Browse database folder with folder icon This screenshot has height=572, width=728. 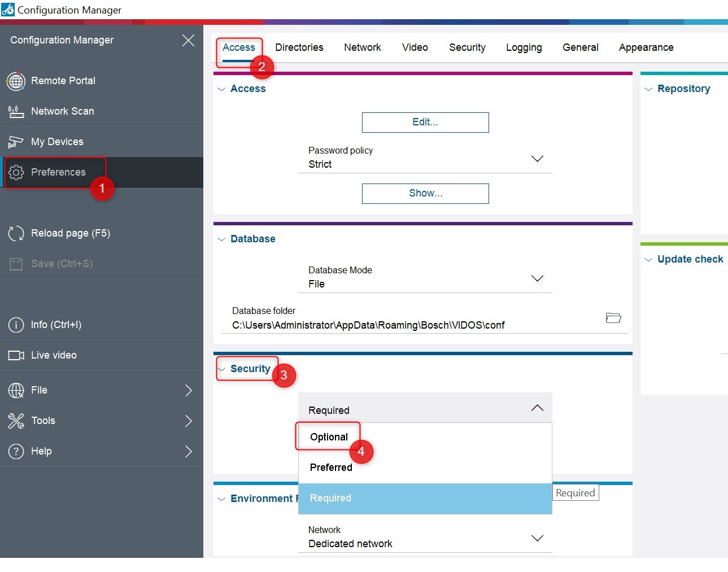(613, 318)
